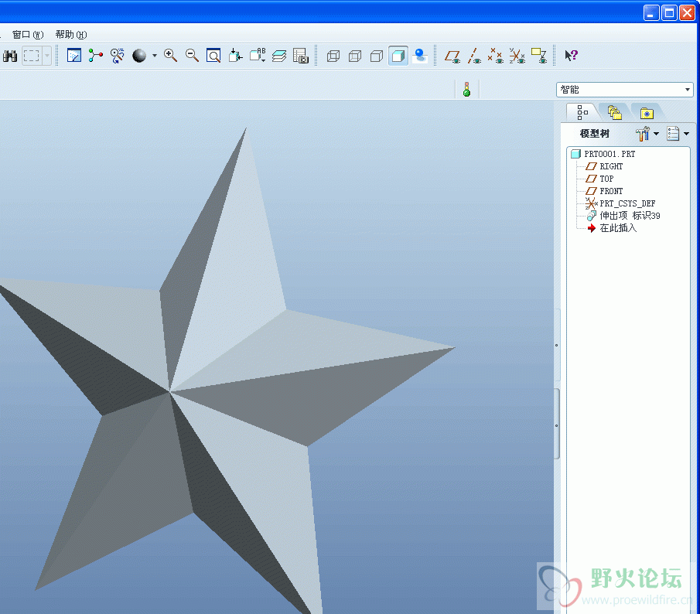700x614 pixels.
Task: Close the Pro/ENGINEER window
Action: click(x=687, y=13)
